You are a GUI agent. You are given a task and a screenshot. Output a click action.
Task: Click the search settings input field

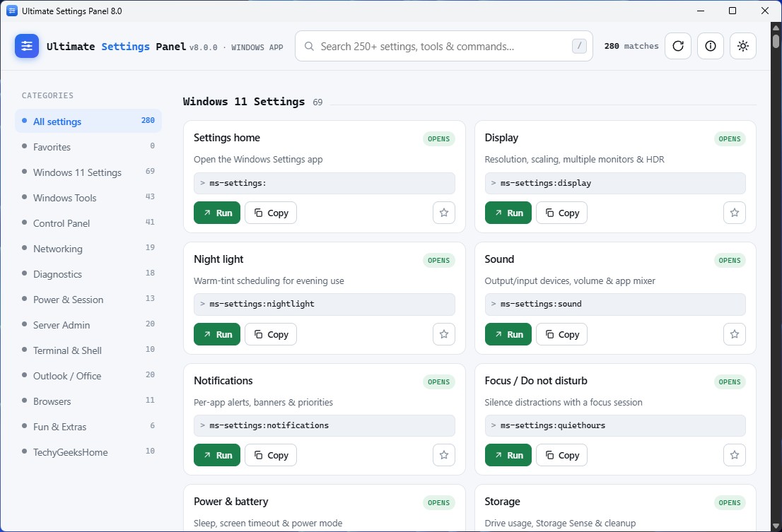pyautogui.click(x=444, y=47)
